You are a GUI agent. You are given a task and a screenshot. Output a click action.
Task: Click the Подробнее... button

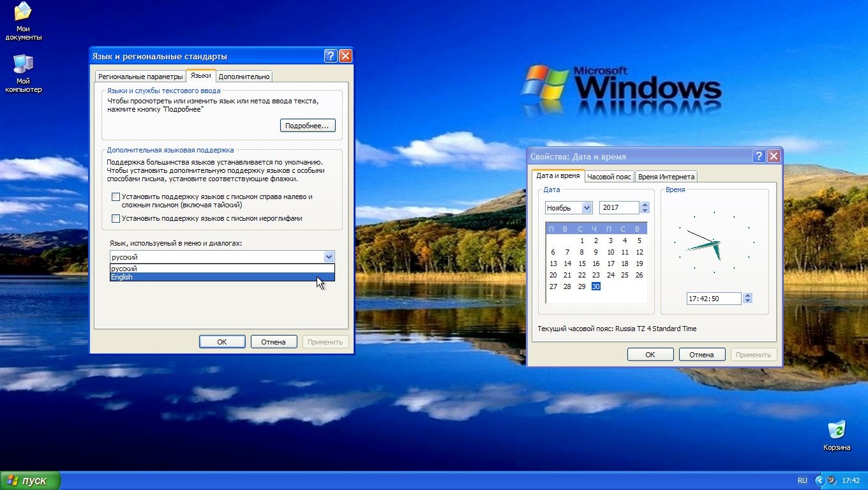[307, 126]
